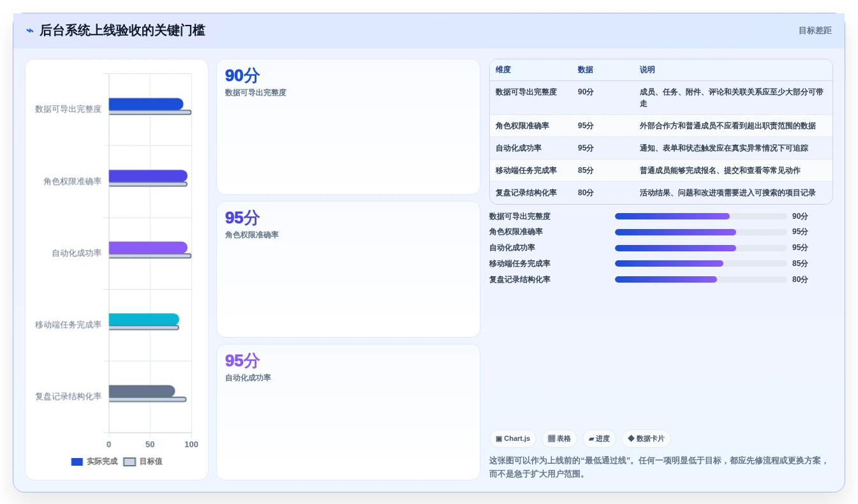Click 自动化成功率 purple bar in chart
858x504 pixels.
tap(148, 248)
